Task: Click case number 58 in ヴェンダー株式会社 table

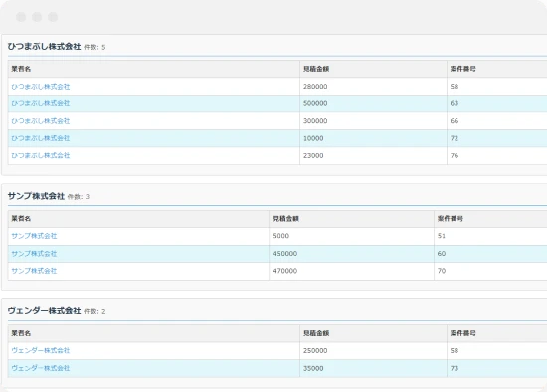Action: [x=496, y=350]
